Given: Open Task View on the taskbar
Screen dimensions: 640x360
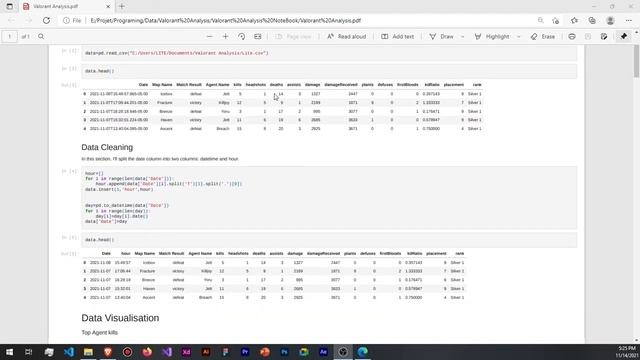Looking at the screenshot, I should coord(29,352).
